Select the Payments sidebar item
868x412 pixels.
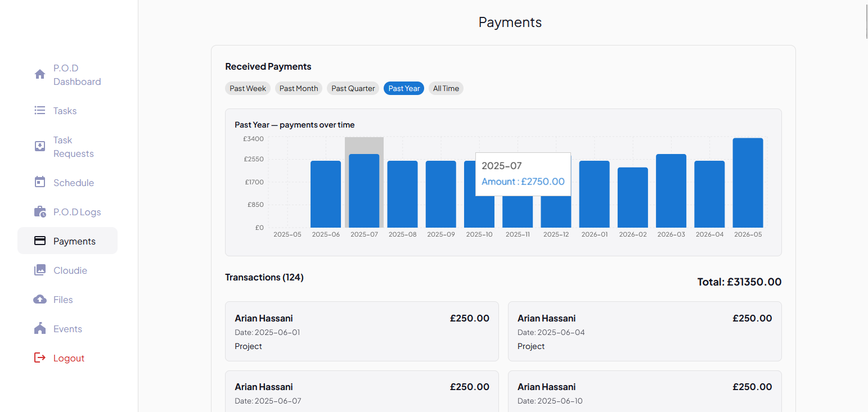68,241
